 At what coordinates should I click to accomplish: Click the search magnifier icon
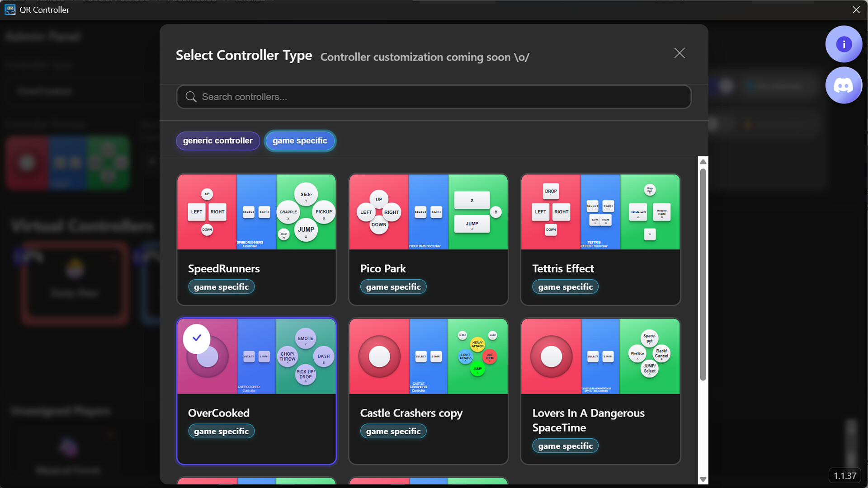click(191, 97)
